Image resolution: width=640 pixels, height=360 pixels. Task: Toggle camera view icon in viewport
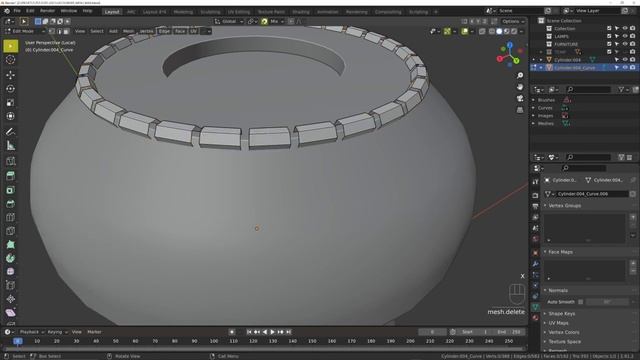tap(520, 98)
